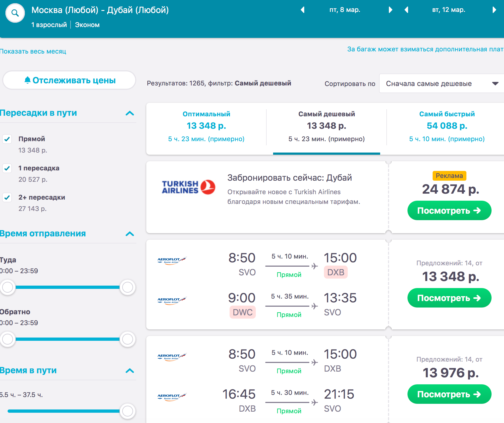The width and height of the screenshot is (504, 423).
Task: Click right handle of Обратно time slider
Action: click(x=128, y=339)
